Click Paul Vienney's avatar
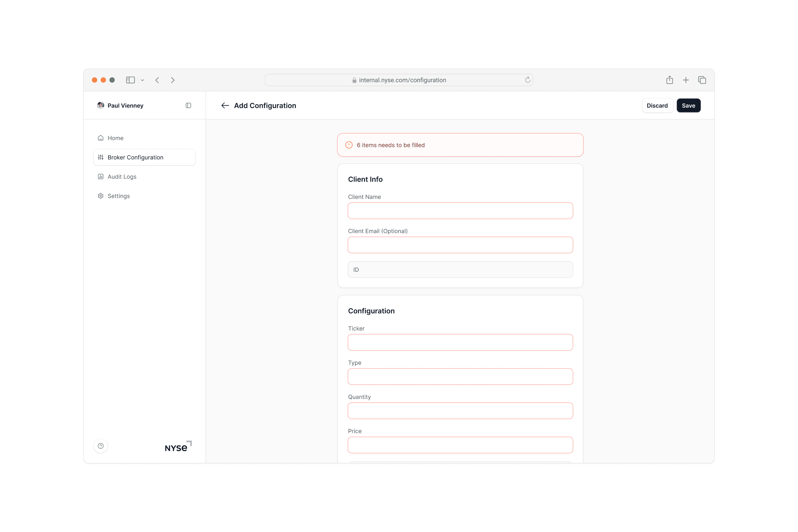Image resolution: width=798 pixels, height=532 pixels. pos(100,106)
